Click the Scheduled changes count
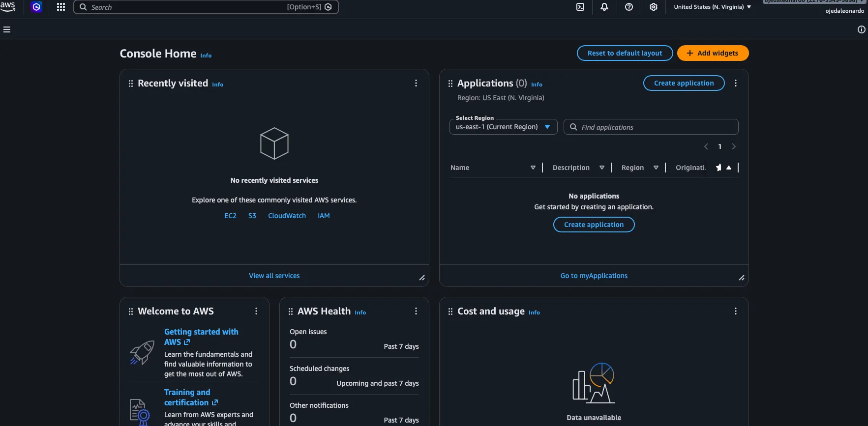Screen dimensions: 868x426 (x=293, y=381)
